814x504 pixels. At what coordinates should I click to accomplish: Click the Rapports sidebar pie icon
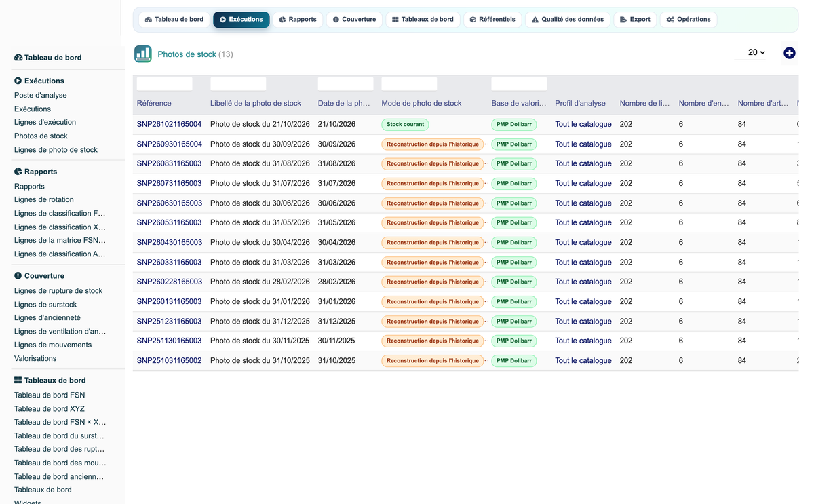coord(18,172)
